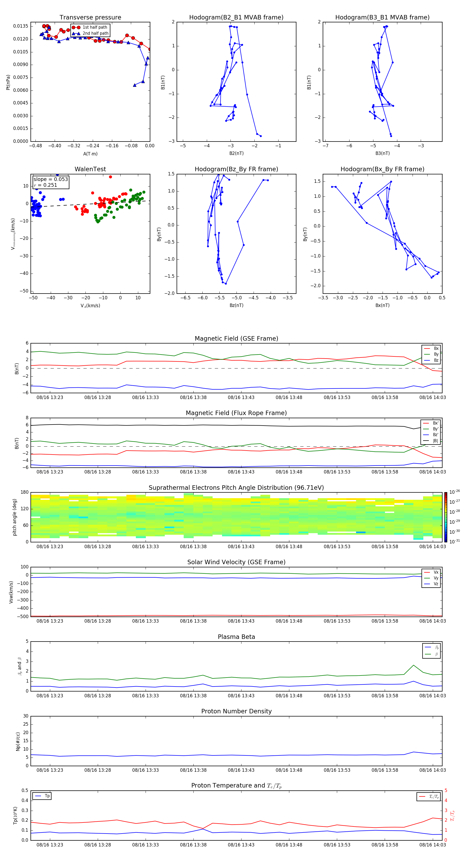Click the "B2(nT)" x-axis label

[x=236, y=154]
